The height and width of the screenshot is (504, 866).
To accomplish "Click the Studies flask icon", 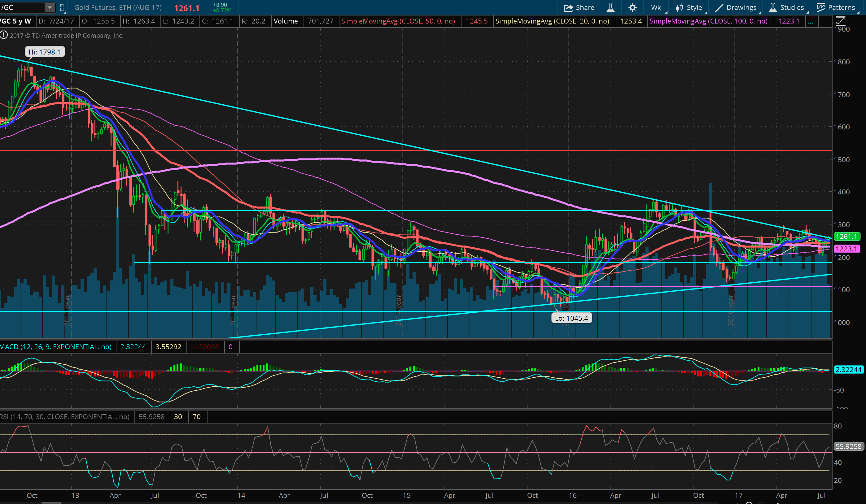I will [x=773, y=7].
